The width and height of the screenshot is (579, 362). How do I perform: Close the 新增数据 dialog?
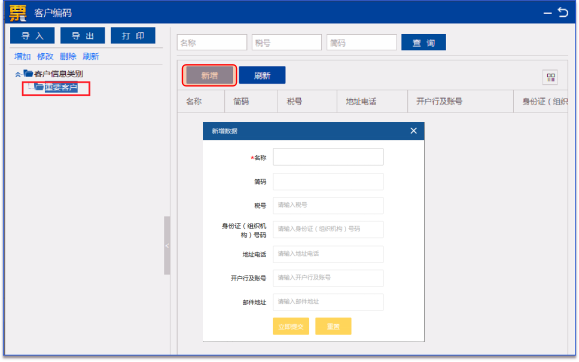pyautogui.click(x=414, y=131)
